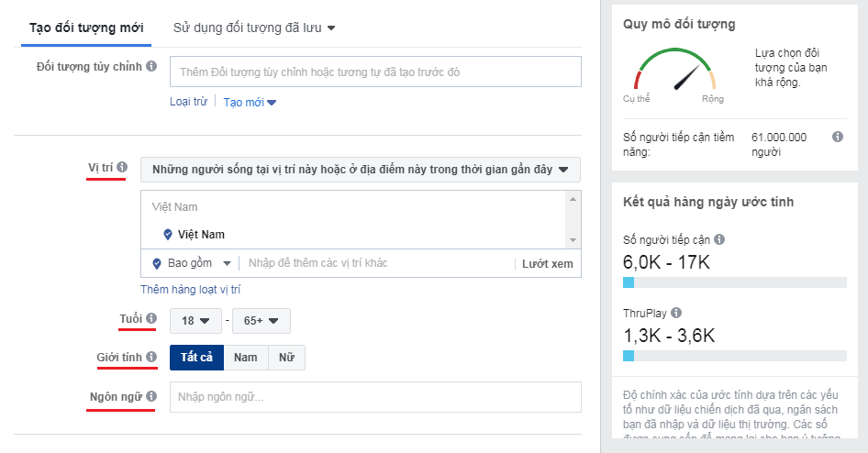Click the audience size gauge meter
This screenshot has width=868, height=453.
674,71
